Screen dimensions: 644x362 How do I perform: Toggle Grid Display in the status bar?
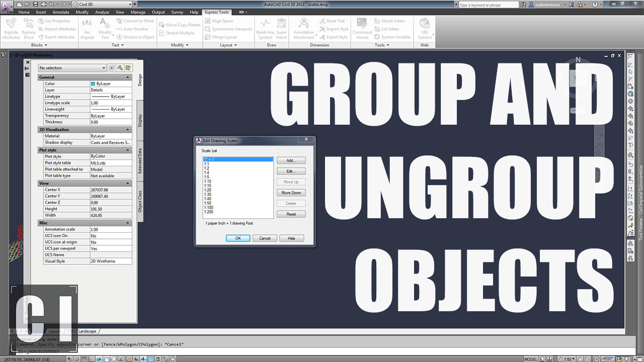coord(85,359)
